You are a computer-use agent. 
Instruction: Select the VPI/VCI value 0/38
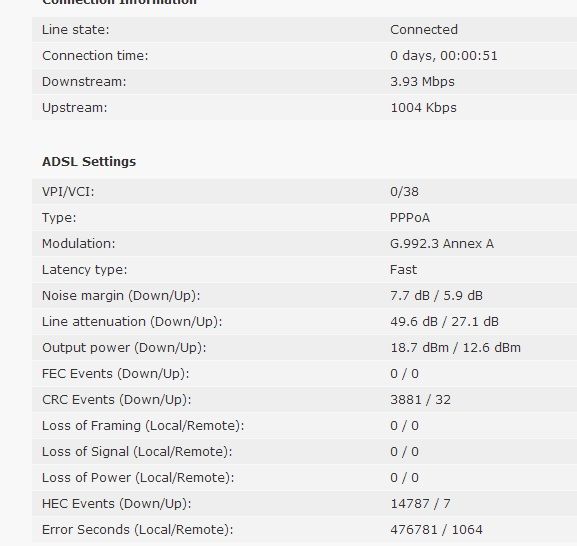(x=404, y=192)
